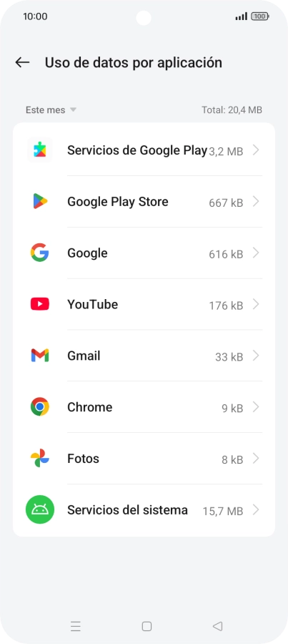The width and height of the screenshot is (288, 644).
Task: Tap the triangular back navigation button
Action: 217,626
